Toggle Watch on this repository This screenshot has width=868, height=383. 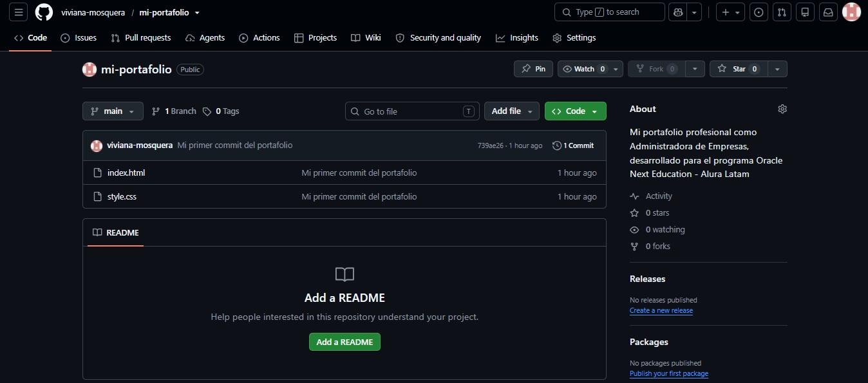583,69
